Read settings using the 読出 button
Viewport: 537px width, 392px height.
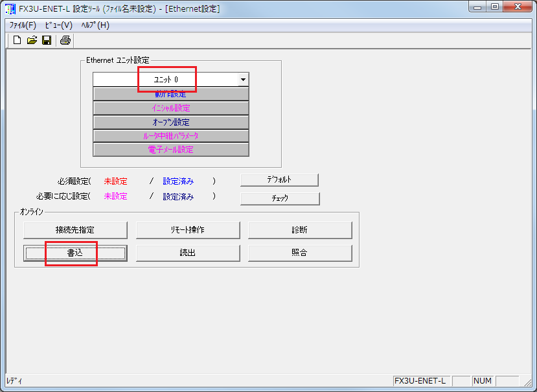pyautogui.click(x=188, y=253)
